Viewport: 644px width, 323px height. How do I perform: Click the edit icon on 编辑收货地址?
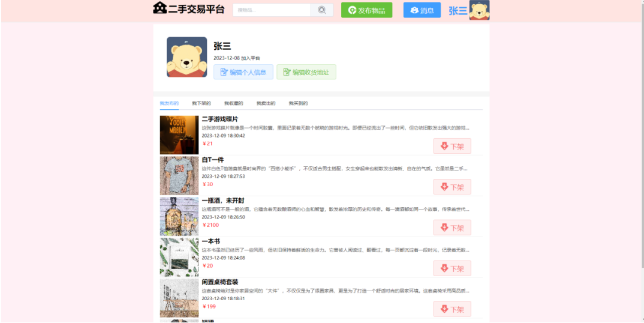(x=287, y=72)
